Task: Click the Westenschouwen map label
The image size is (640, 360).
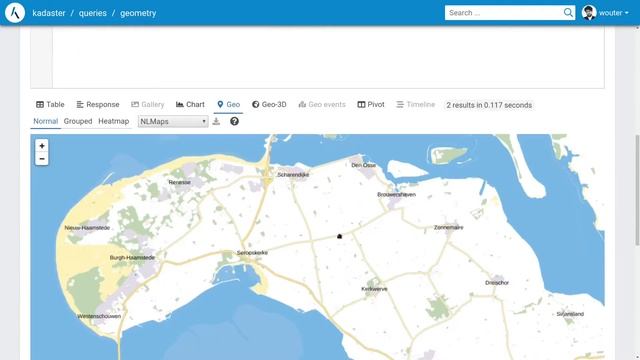Action: [99, 316]
